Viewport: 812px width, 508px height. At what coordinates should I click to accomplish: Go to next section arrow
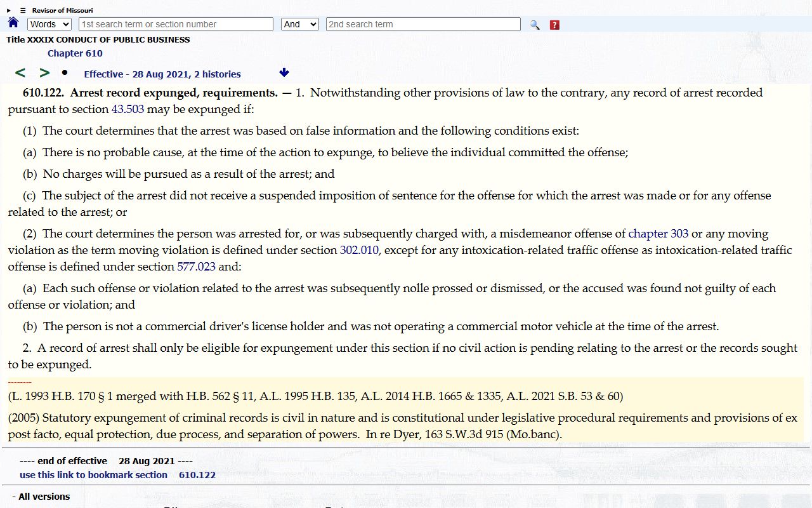pyautogui.click(x=44, y=73)
